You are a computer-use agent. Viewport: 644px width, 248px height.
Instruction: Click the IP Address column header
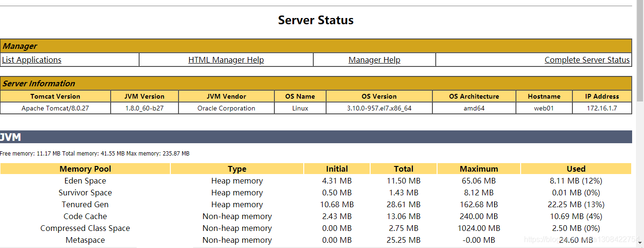coord(602,96)
